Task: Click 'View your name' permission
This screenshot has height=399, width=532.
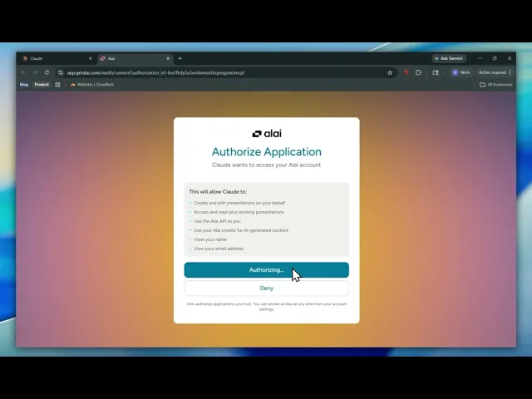Action: tap(210, 239)
